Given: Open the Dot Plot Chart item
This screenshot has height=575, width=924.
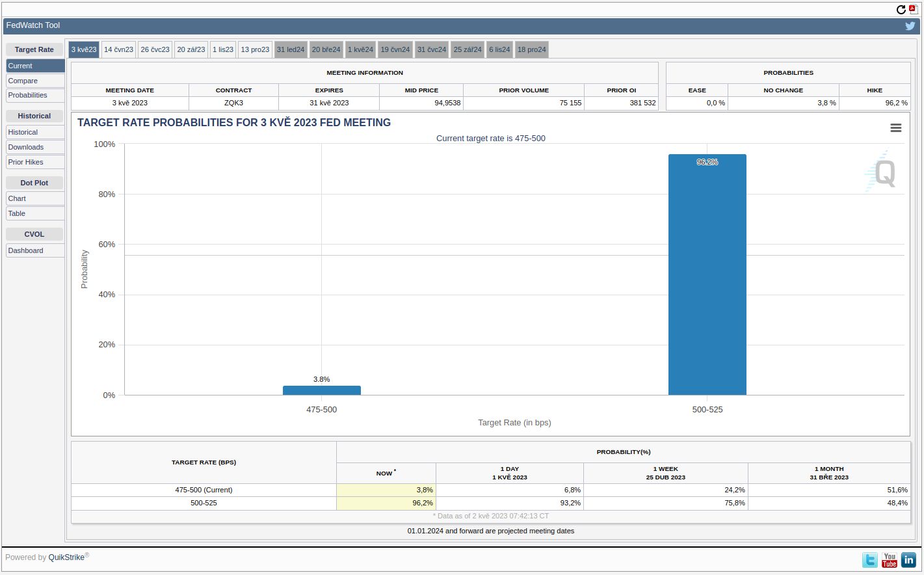Looking at the screenshot, I should pos(35,198).
